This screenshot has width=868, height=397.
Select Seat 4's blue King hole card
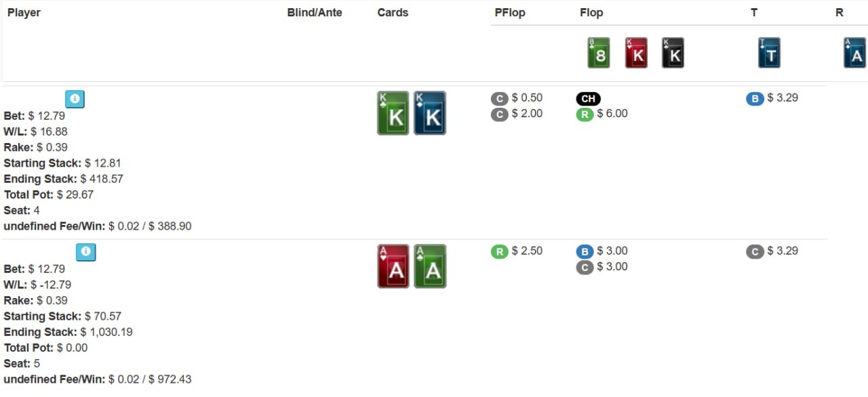tap(430, 113)
